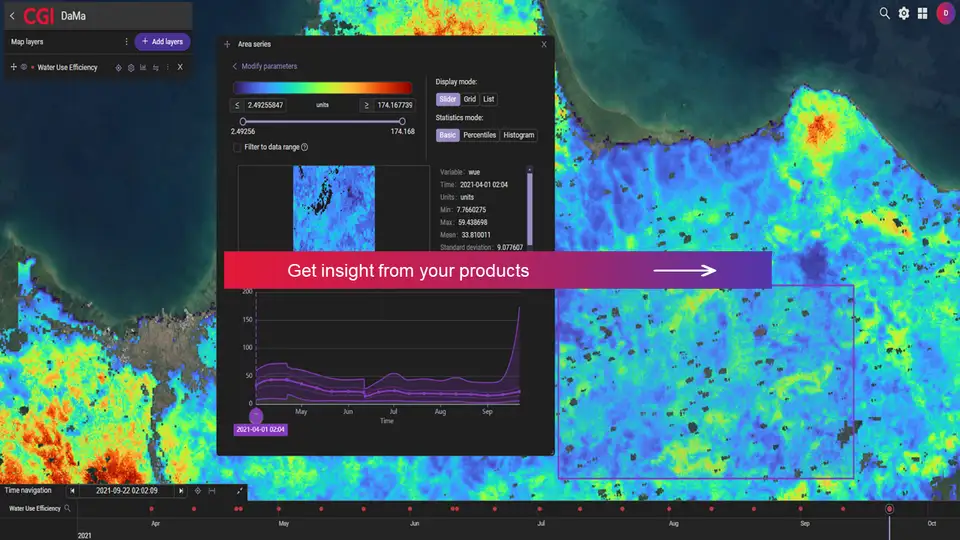
Task: Open settings via the gear icon
Action: tap(904, 14)
